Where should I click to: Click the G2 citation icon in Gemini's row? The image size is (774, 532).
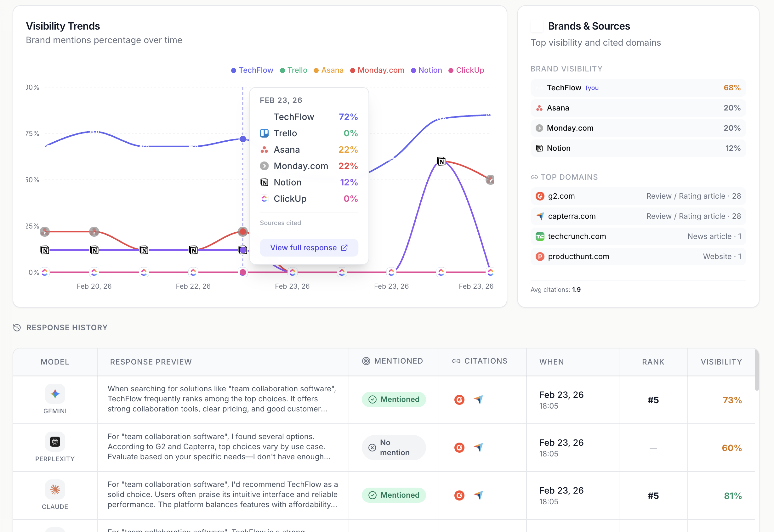point(459,400)
